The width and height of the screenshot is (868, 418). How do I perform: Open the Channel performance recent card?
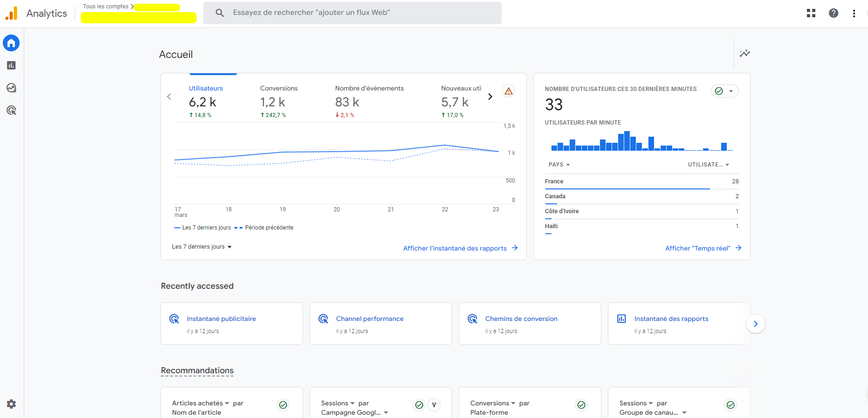(x=381, y=324)
